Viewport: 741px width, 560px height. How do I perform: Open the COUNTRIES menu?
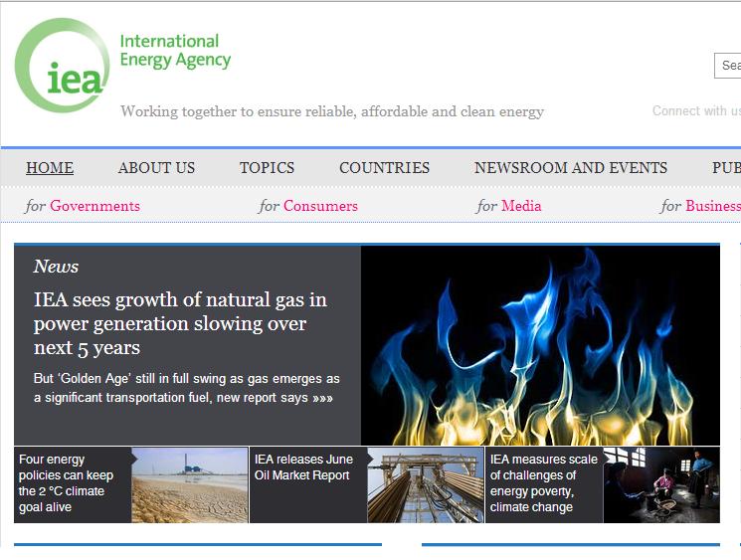click(384, 168)
